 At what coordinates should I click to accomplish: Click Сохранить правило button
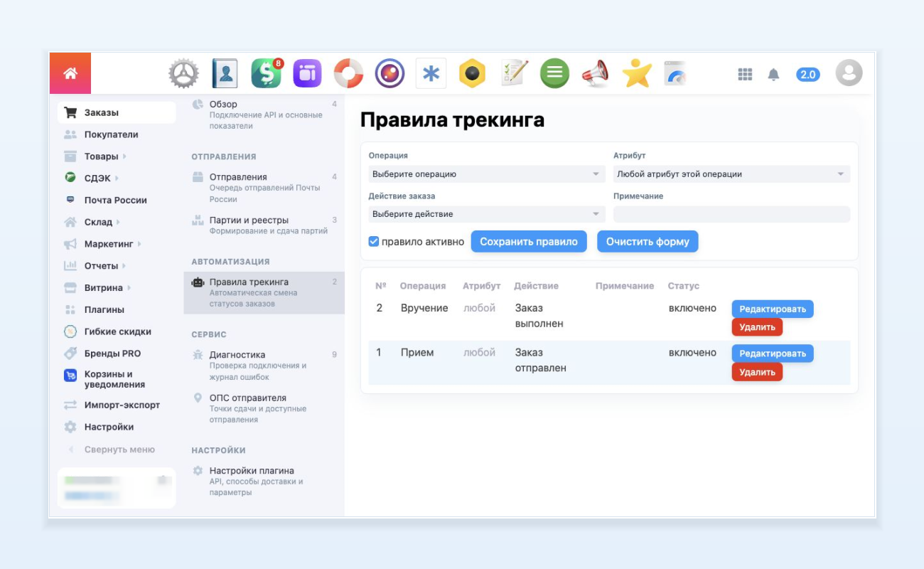pyautogui.click(x=529, y=242)
